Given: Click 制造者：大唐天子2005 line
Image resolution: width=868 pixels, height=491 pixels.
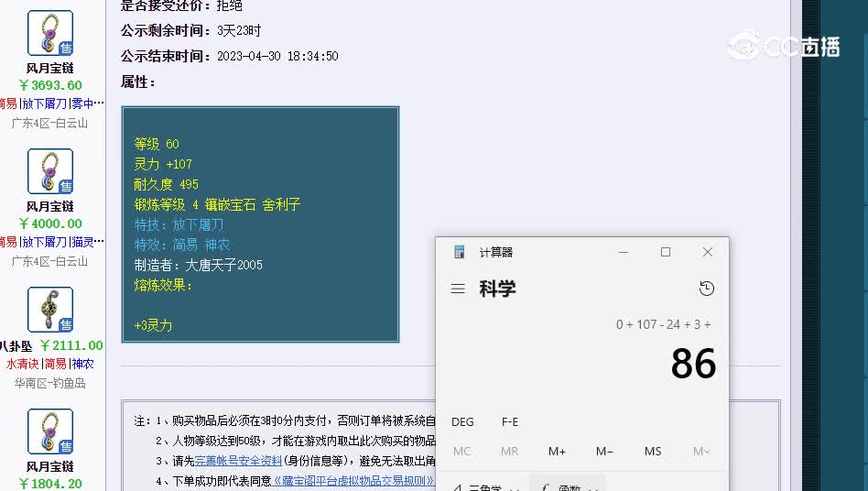Looking at the screenshot, I should [198, 265].
